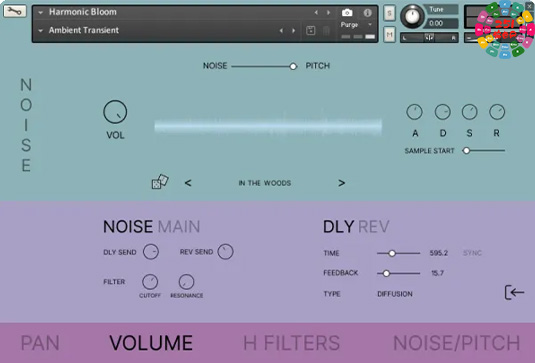Click the delay TIME slider handle

(392, 253)
